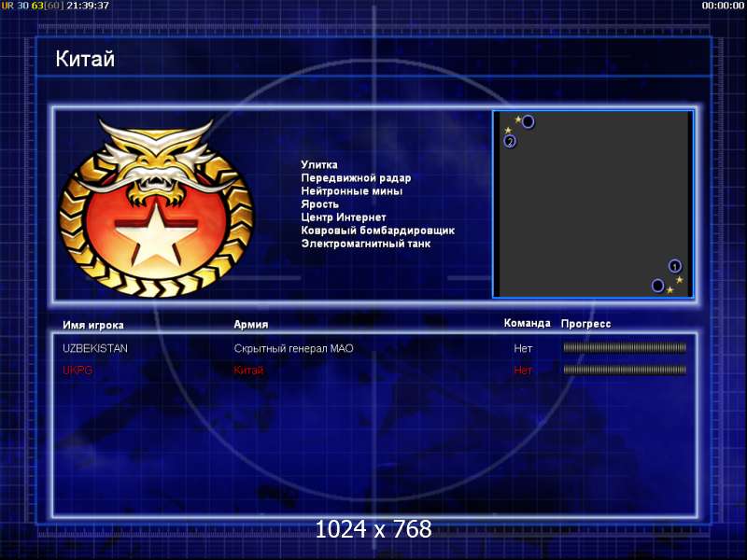Image resolution: width=747 pixels, height=560 pixels.
Task: Click UKPG's loading progress bar
Action: point(625,370)
